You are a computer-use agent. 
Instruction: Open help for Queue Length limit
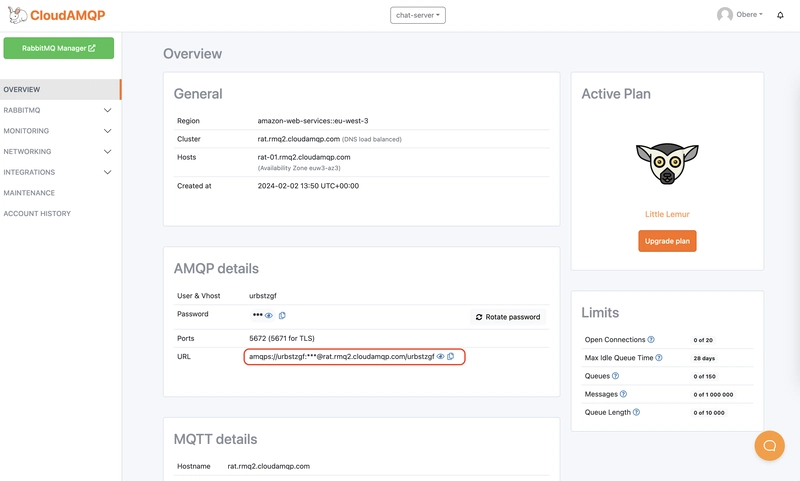(x=636, y=412)
